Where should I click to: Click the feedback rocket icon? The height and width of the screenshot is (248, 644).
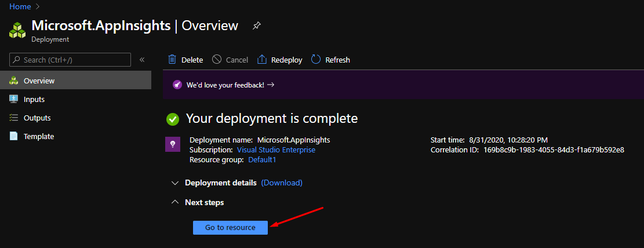tap(178, 85)
